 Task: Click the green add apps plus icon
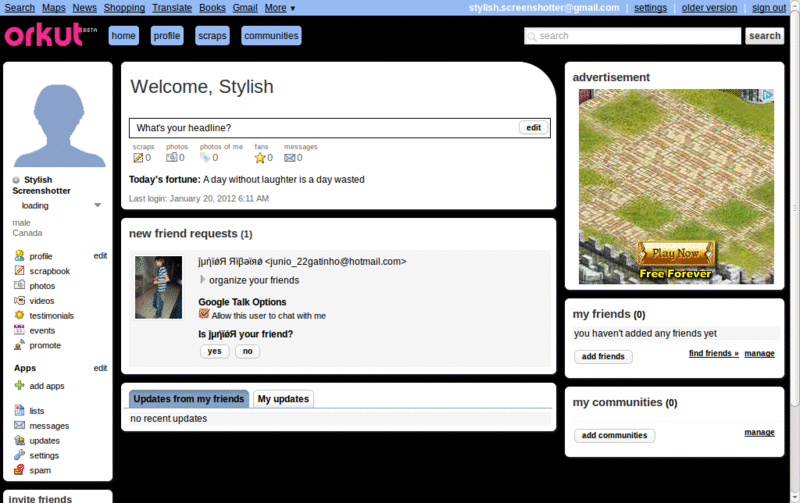tap(19, 385)
